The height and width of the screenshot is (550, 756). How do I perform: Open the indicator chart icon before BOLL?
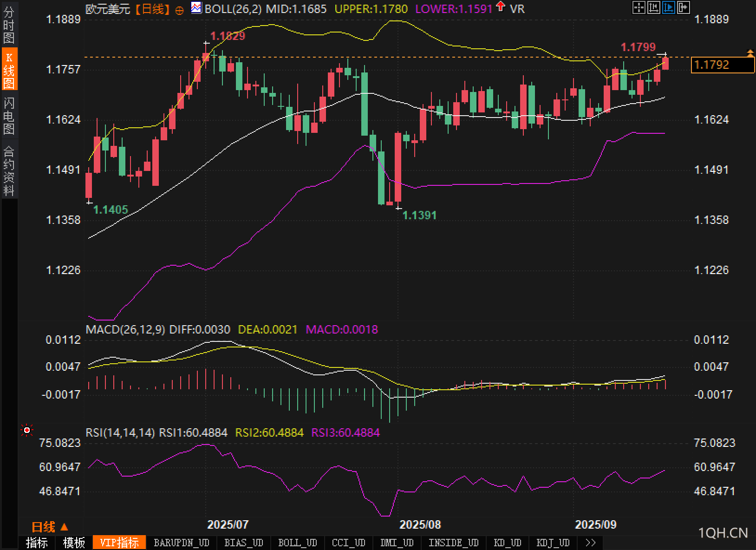196,8
